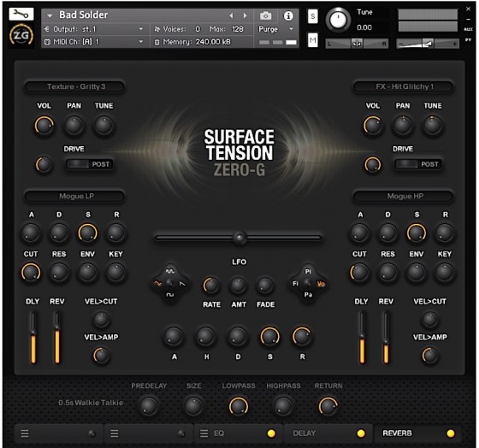Click the center envelope S knob

point(269,337)
